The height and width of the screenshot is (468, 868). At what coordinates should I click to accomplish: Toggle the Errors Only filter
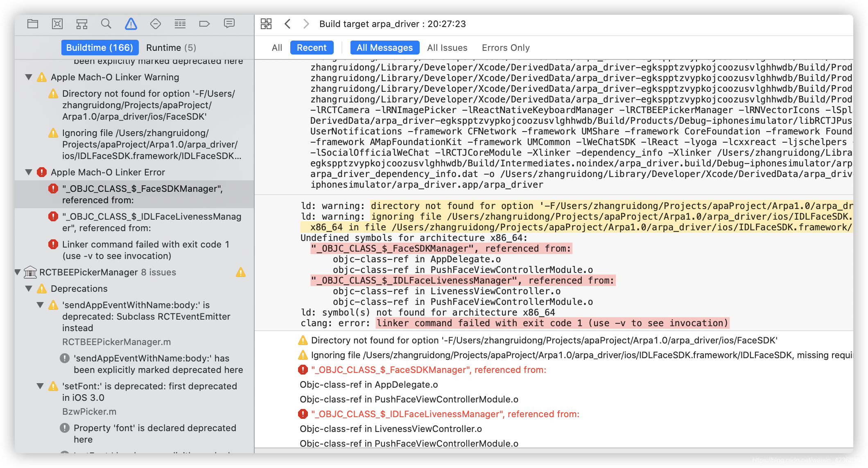tap(505, 48)
